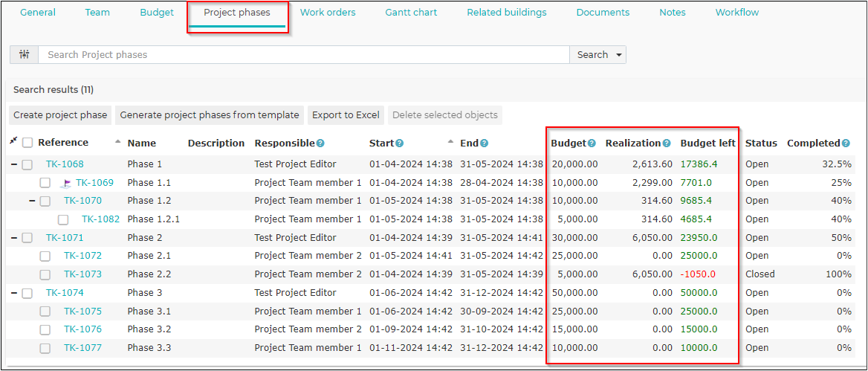Viewport: 868px width, 371px height.
Task: Open the TK-1068 reference link
Action: pos(65,164)
